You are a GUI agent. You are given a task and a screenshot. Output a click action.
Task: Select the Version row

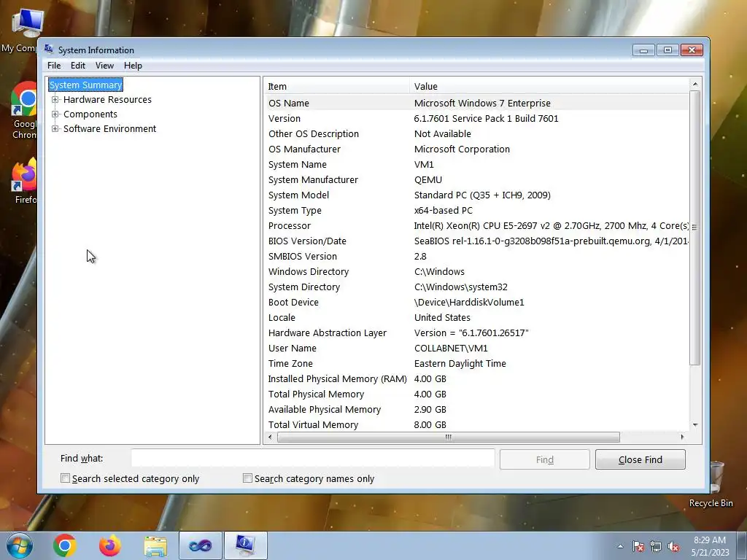[476, 118]
